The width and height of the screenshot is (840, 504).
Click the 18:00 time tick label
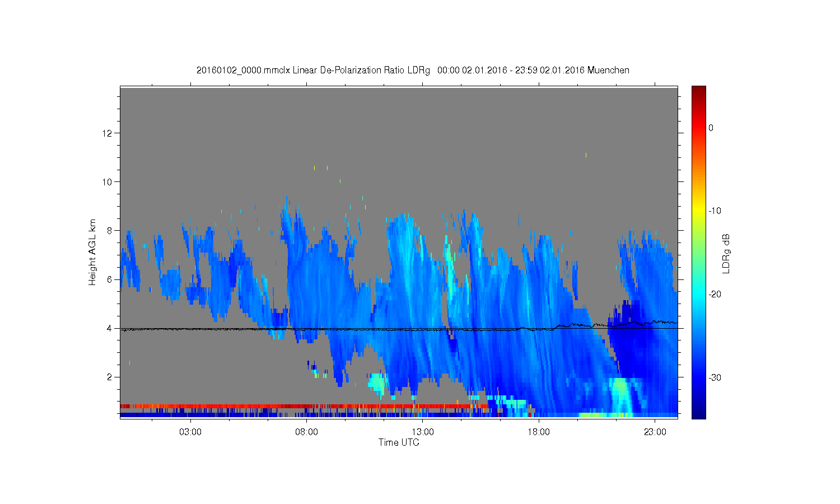pyautogui.click(x=539, y=432)
